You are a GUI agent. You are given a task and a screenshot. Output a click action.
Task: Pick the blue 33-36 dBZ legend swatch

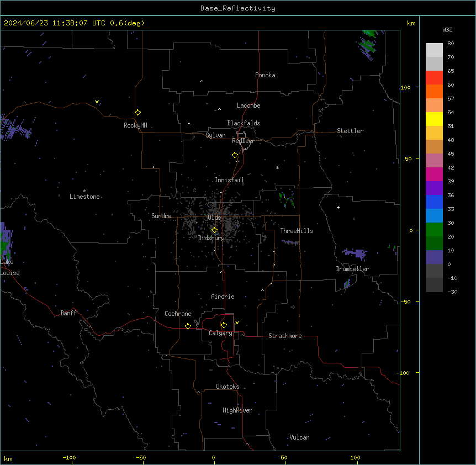pos(434,202)
